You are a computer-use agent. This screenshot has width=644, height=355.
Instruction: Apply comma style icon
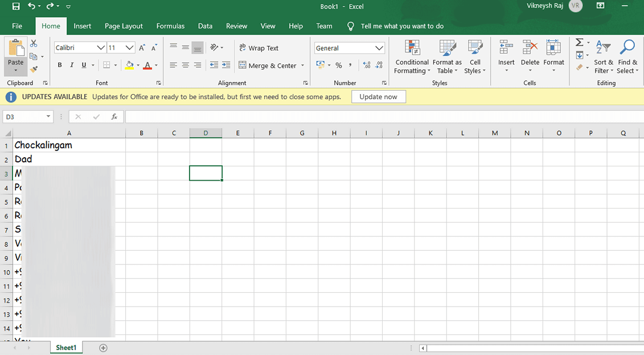coord(350,64)
